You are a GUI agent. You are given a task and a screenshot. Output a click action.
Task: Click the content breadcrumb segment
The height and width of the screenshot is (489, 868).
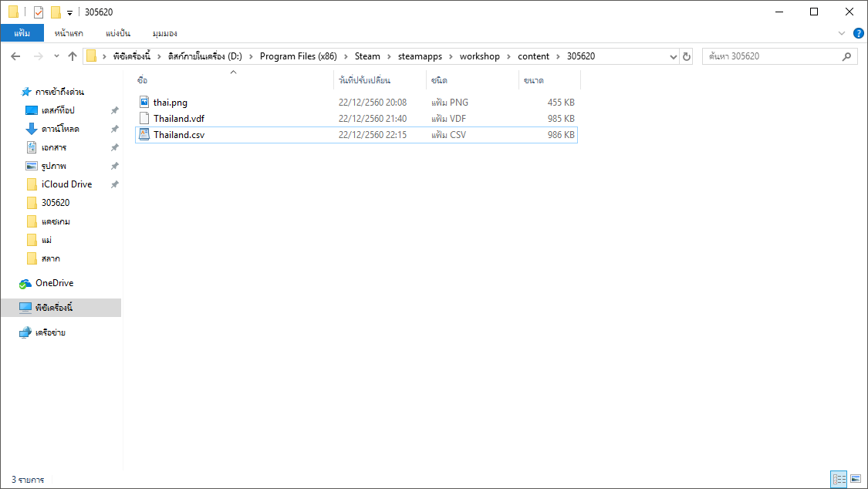[534, 56]
